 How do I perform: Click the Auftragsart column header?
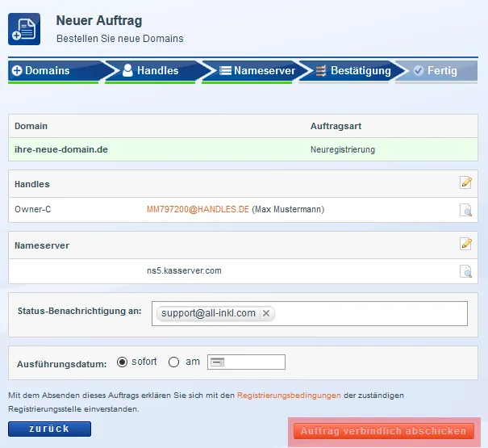pyautogui.click(x=336, y=126)
